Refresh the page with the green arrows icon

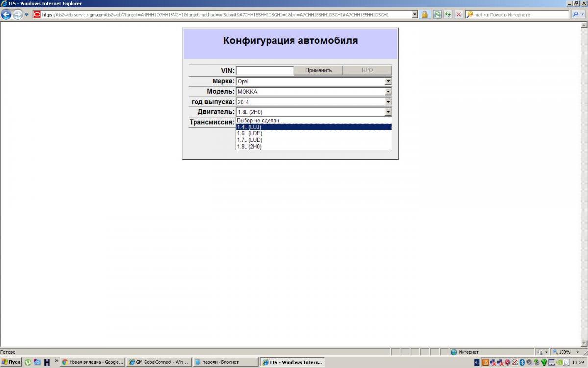click(x=448, y=15)
